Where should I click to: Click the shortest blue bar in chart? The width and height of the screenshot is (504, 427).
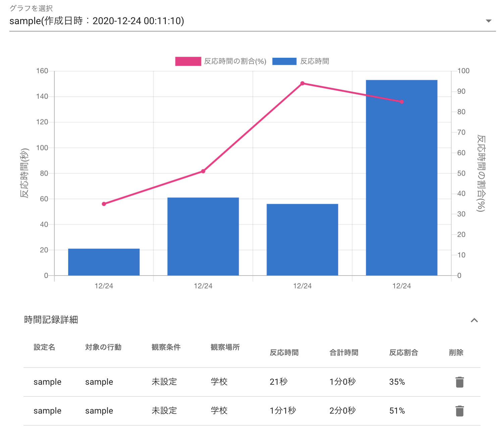pyautogui.click(x=104, y=262)
